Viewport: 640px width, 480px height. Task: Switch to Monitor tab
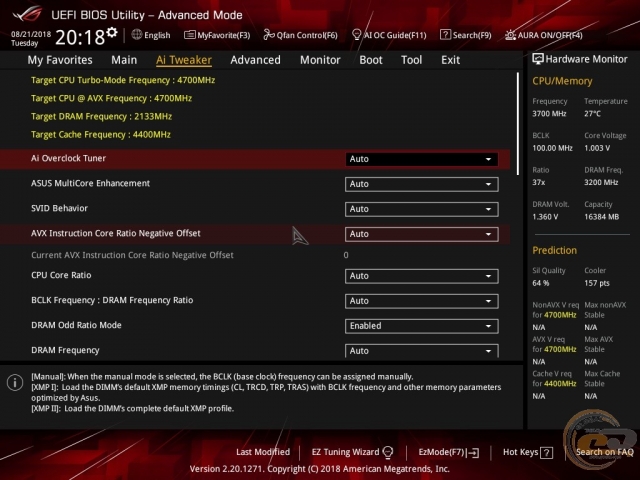point(320,60)
